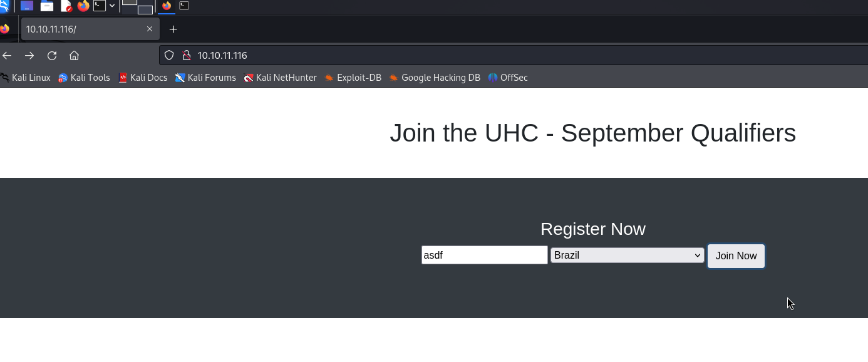
Task: Go to the browser home page
Action: tap(74, 55)
